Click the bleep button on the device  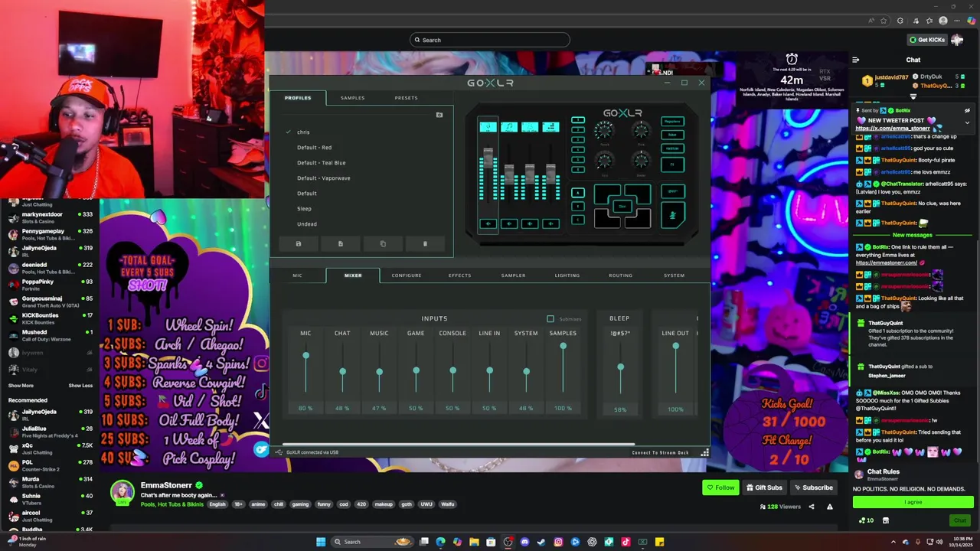tap(673, 191)
